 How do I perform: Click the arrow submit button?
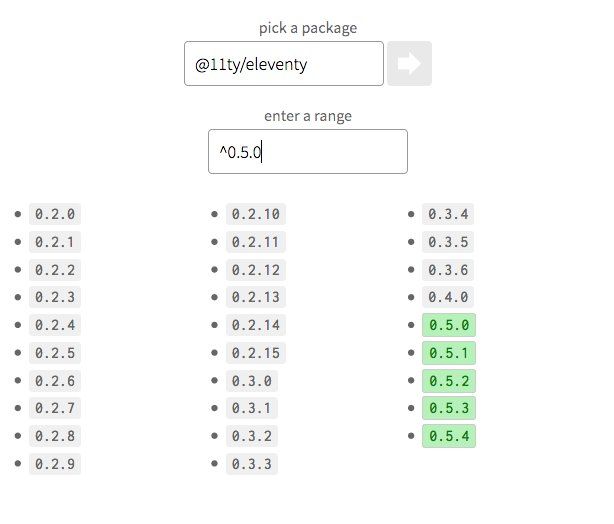point(409,64)
